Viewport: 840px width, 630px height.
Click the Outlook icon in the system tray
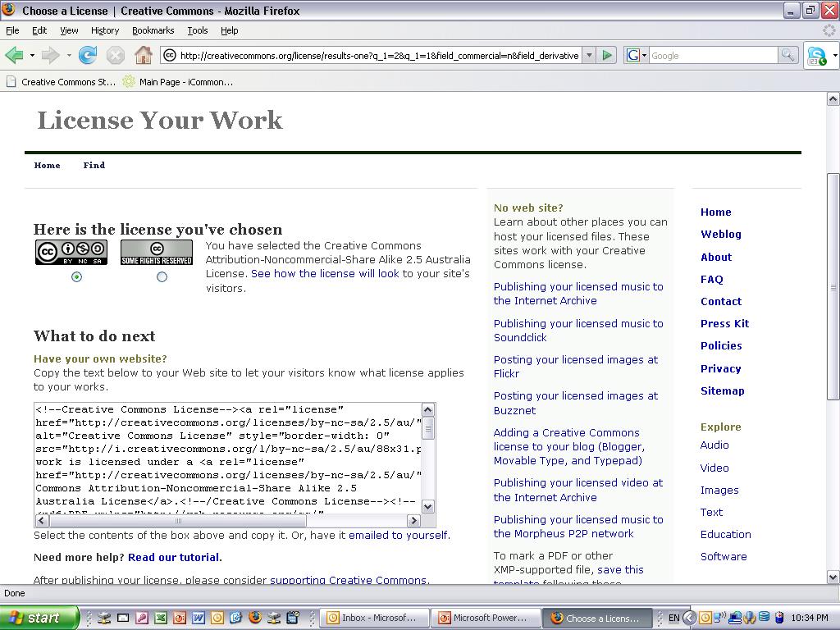click(705, 618)
